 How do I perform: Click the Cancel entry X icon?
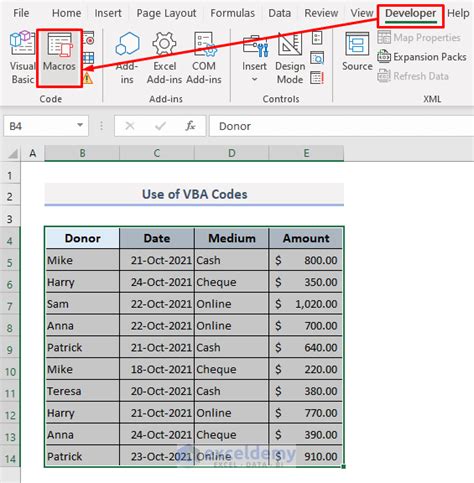tap(130, 126)
